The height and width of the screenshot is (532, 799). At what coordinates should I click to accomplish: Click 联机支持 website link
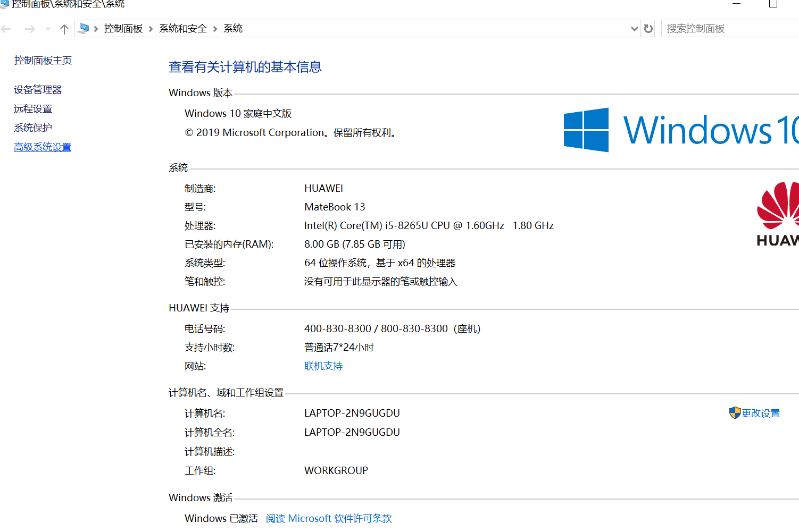click(323, 366)
